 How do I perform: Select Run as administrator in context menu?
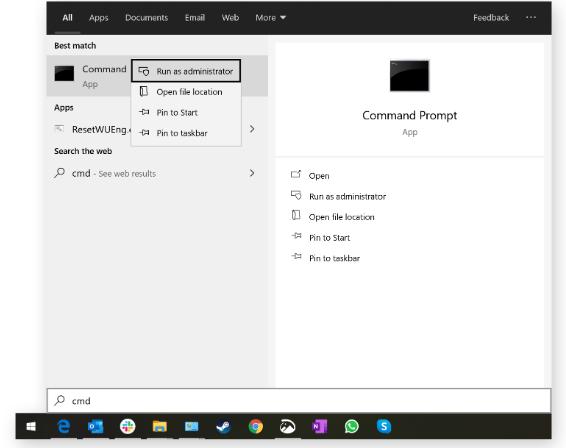(186, 71)
